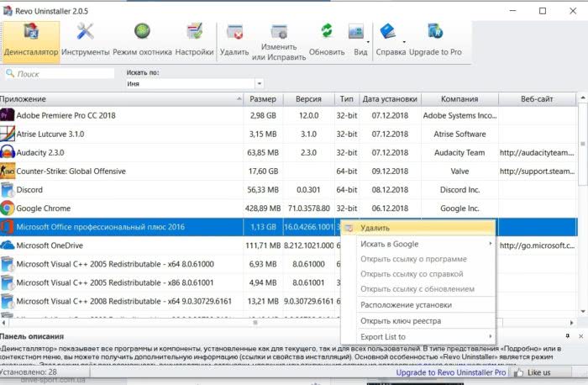Image resolution: width=588 pixels, height=385 pixels.
Task: Click the 71.0.3578.80 version cell
Action: coord(309,208)
